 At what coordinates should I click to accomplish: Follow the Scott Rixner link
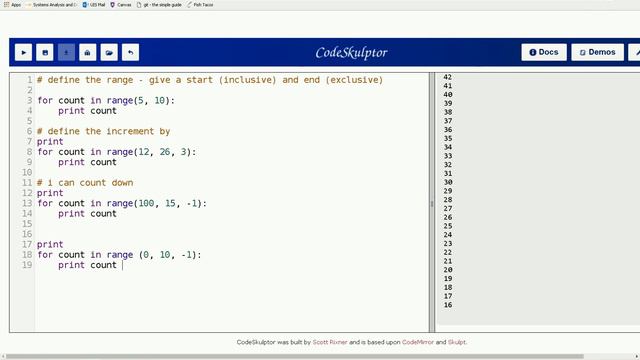[x=330, y=342]
